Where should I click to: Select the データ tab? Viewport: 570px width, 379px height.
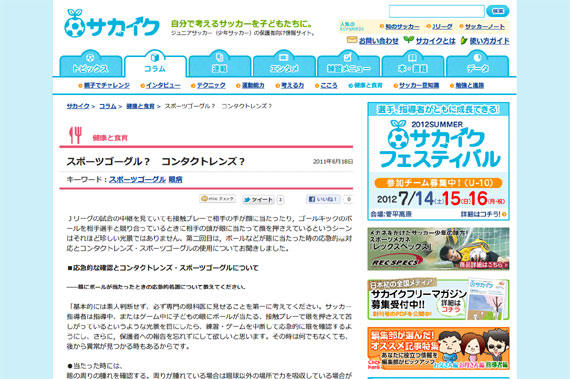(x=477, y=64)
